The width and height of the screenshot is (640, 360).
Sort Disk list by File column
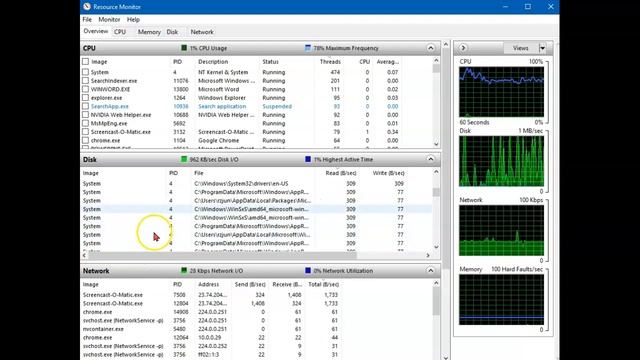click(x=199, y=173)
